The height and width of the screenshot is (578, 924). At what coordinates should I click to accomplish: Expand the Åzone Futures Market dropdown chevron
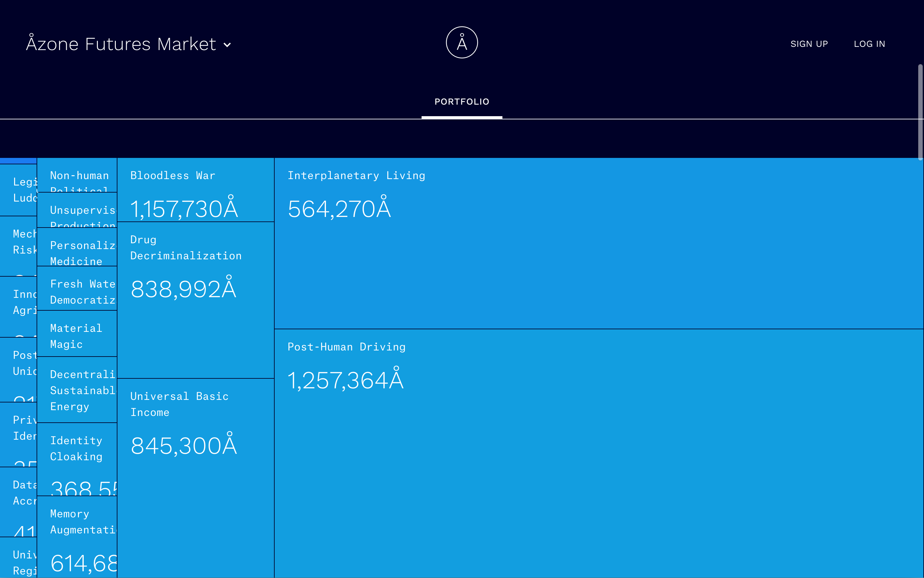pos(227,45)
